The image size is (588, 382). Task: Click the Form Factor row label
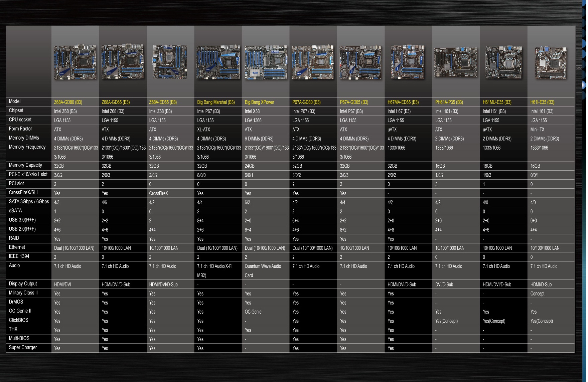pyautogui.click(x=20, y=129)
